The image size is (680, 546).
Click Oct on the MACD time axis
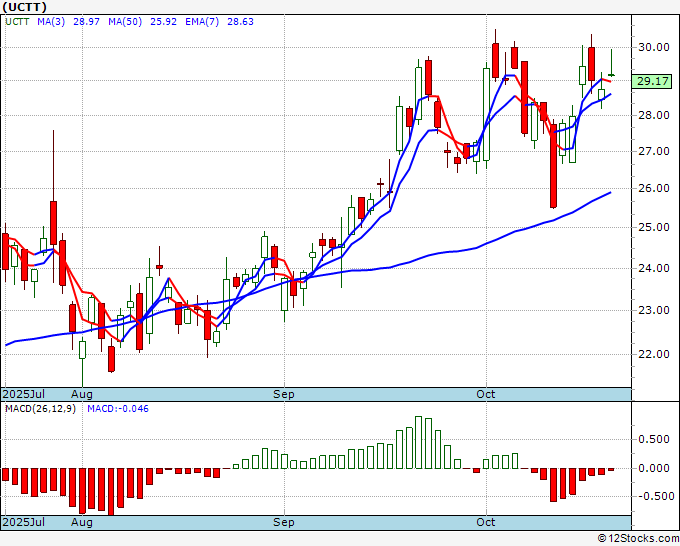[x=486, y=522]
